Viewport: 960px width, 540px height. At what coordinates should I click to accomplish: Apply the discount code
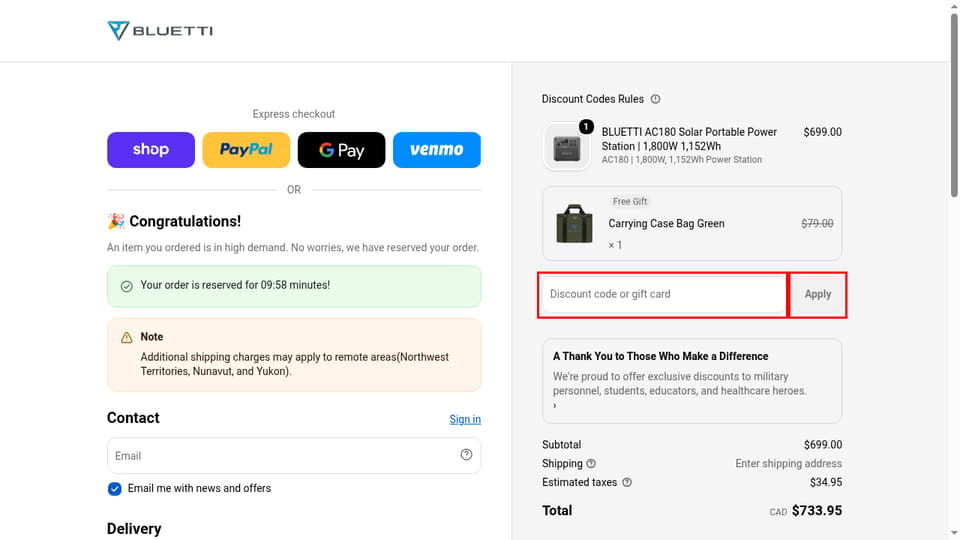[817, 294]
